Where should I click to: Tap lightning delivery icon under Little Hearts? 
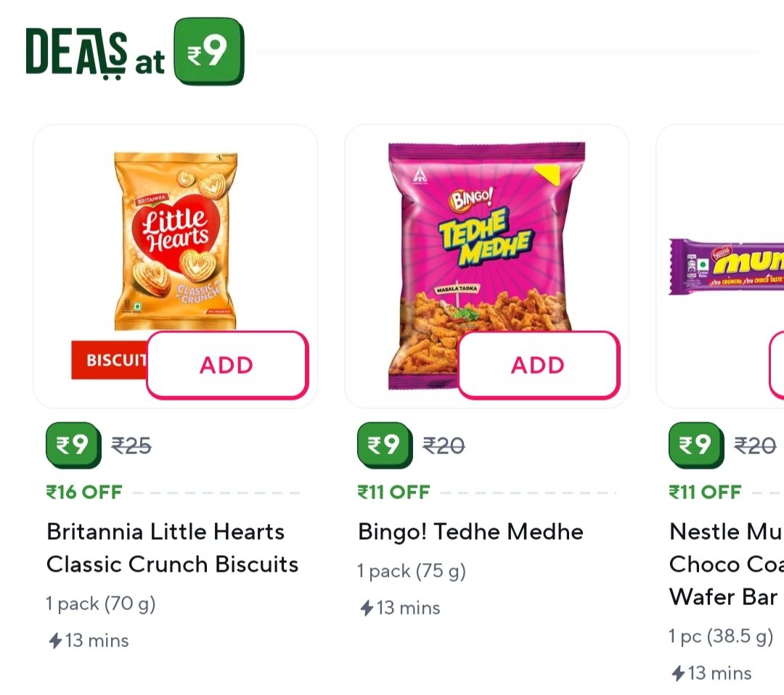(x=55, y=641)
